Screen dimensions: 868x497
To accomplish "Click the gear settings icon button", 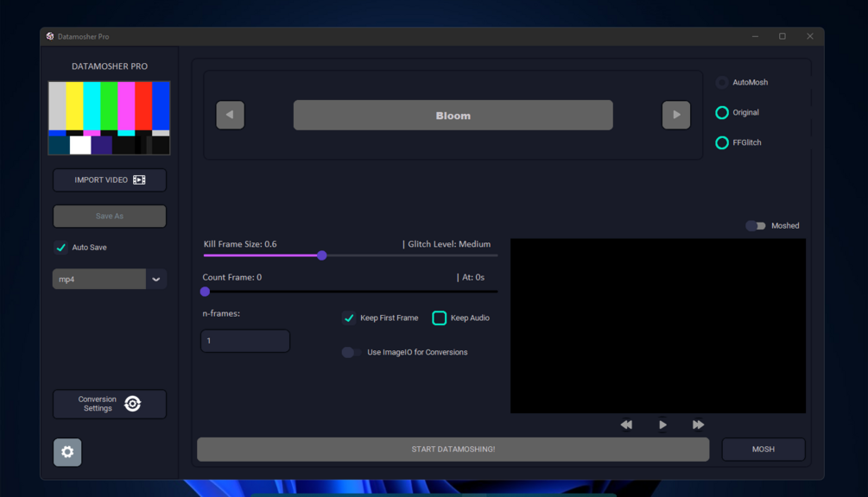I will pyautogui.click(x=67, y=452).
